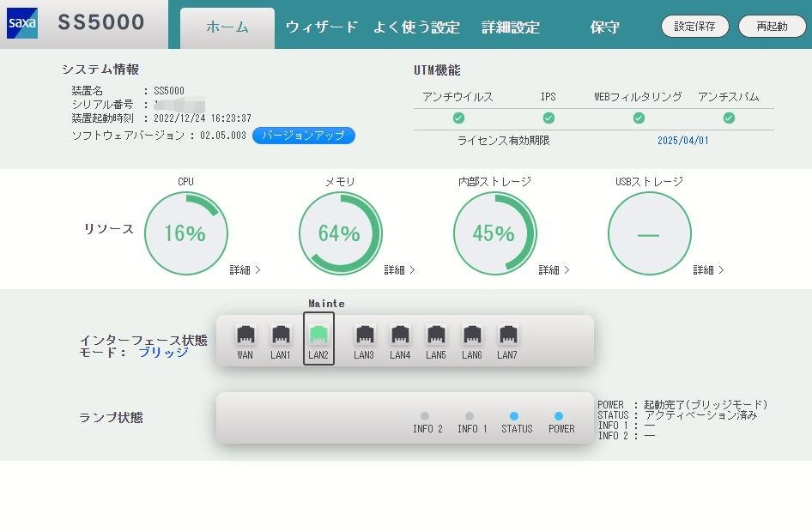This screenshot has width=812, height=532.
Task: Open the ウィザード tab
Action: [x=321, y=27]
